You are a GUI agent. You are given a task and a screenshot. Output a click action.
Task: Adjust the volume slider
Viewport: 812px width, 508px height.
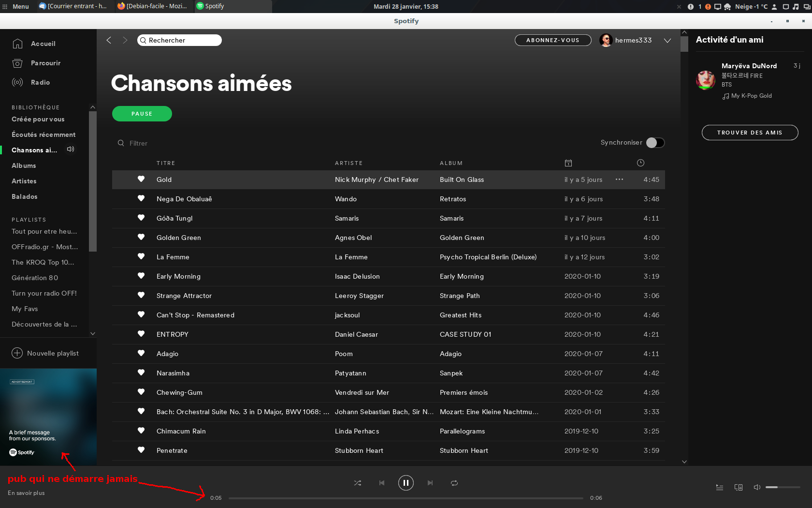click(x=783, y=487)
